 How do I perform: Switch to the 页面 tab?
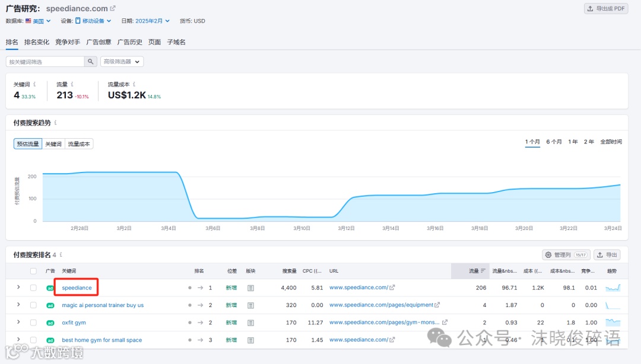click(x=154, y=42)
